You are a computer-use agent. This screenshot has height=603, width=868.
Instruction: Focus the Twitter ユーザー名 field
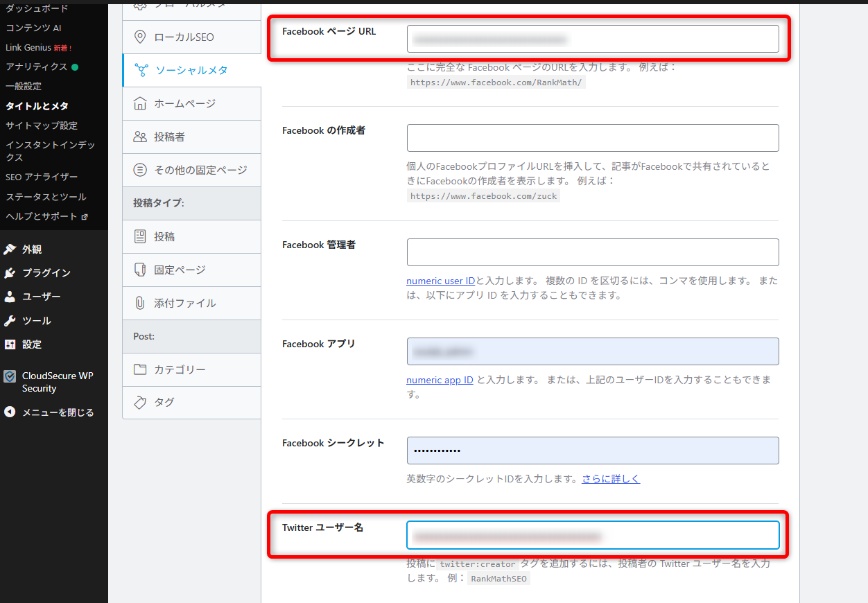593,535
